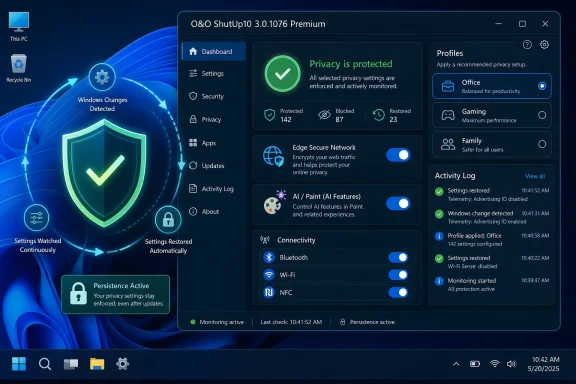The height and width of the screenshot is (384, 576).
Task: Click the Bluetooth icon in Connectivity
Action: [269, 257]
